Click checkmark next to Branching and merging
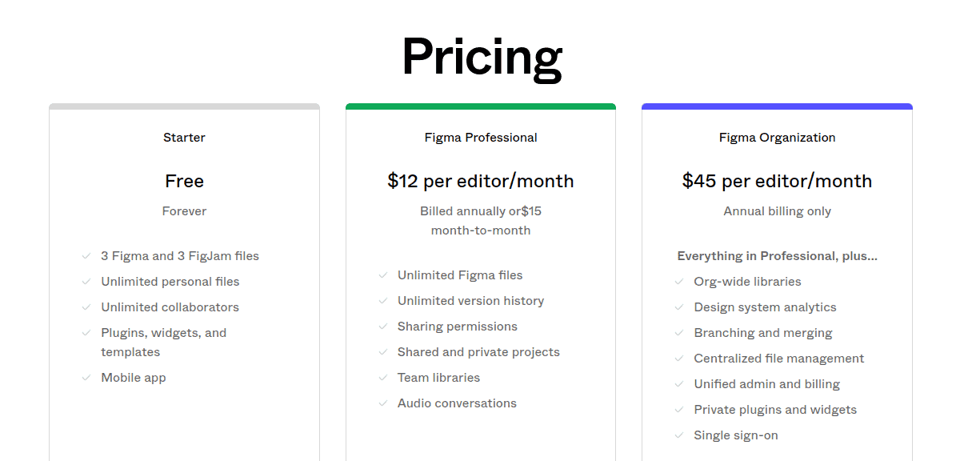The image size is (980, 461). [679, 333]
